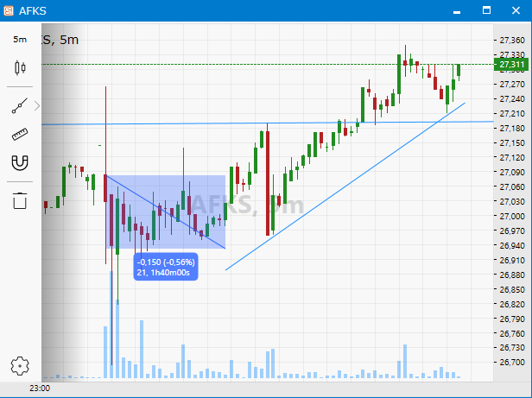Image resolution: width=532 pixels, height=398 pixels.
Task: Click the 26,700 price scale label
Action: (512, 363)
